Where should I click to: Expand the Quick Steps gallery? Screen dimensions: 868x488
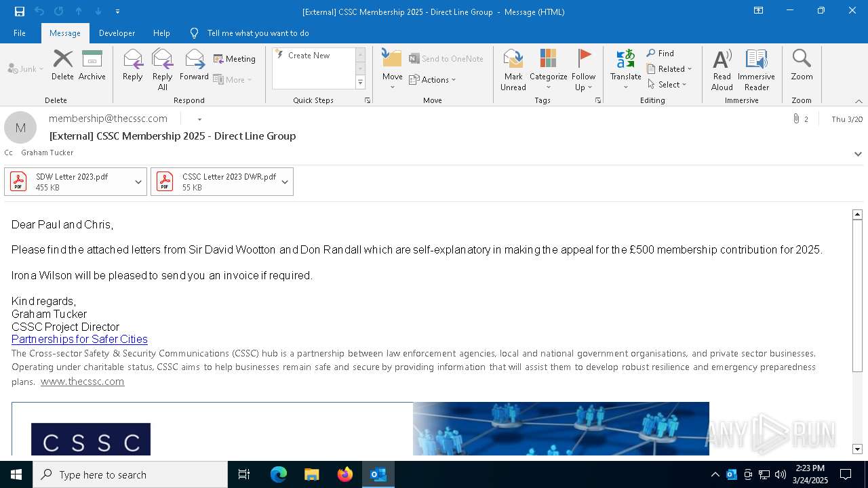tap(360, 83)
